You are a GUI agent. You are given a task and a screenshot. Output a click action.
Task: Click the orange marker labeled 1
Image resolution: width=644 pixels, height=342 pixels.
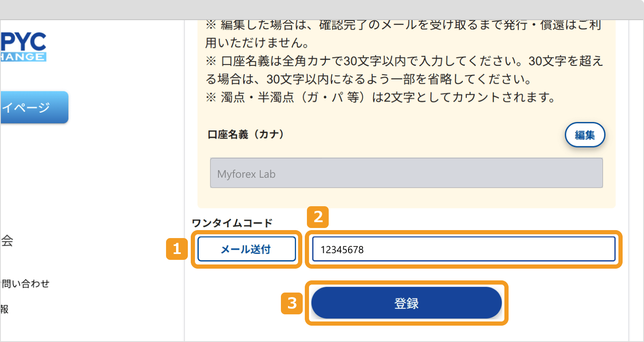[x=178, y=249]
